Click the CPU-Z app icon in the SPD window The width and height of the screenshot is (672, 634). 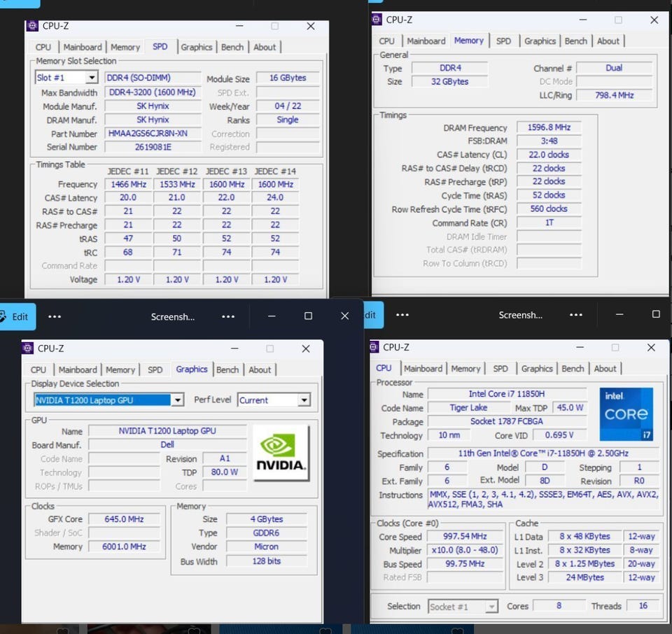coord(33,26)
